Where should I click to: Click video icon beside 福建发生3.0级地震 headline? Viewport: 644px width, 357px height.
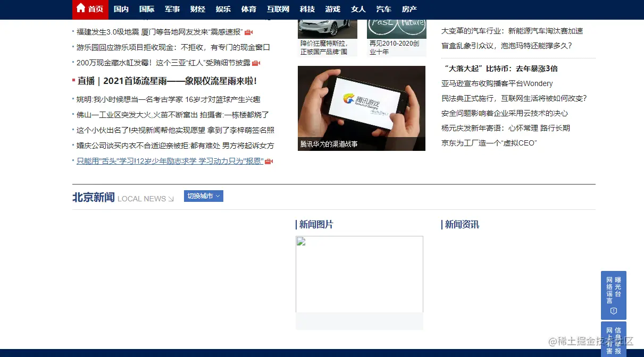click(x=248, y=32)
